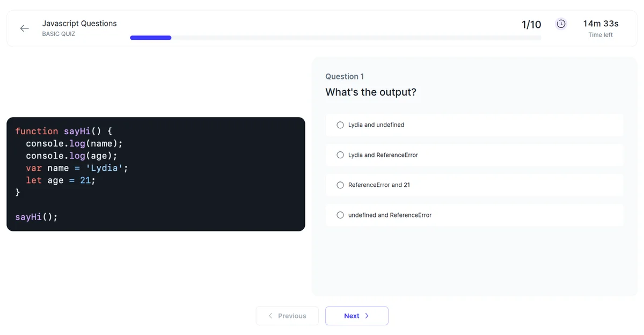
Task: Click the code snippet showing the sayHi function
Action: tap(156, 173)
